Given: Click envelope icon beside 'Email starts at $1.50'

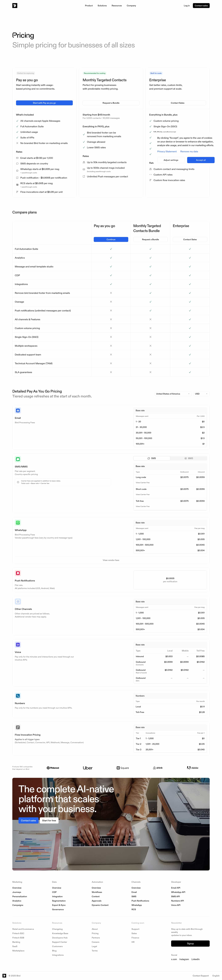Looking at the screenshot, I should (x=17, y=158).
